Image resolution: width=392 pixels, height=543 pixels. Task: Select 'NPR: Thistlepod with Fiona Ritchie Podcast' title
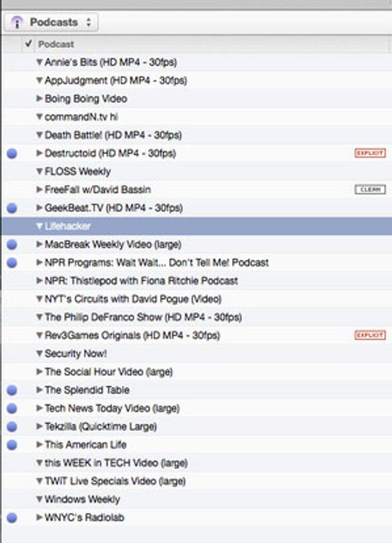pos(141,281)
